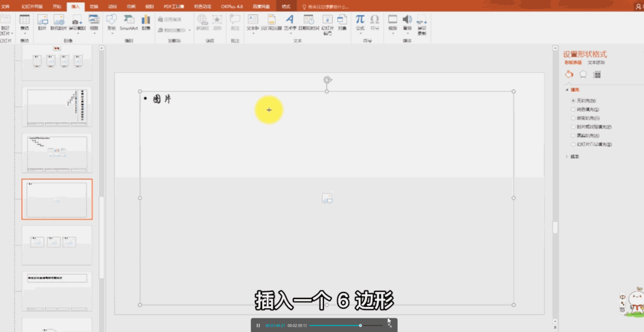The image size is (644, 332).
Task: Open the PDF工具集 ribbon tab
Action: coord(174,7)
